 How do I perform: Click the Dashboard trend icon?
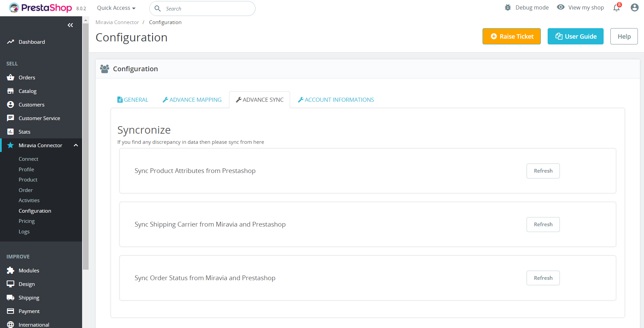click(x=11, y=42)
